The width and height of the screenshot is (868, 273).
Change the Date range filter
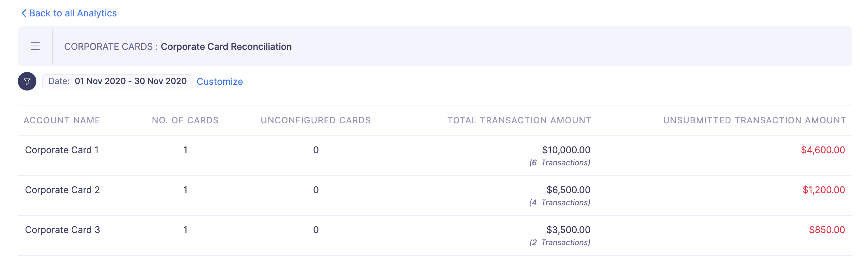118,81
